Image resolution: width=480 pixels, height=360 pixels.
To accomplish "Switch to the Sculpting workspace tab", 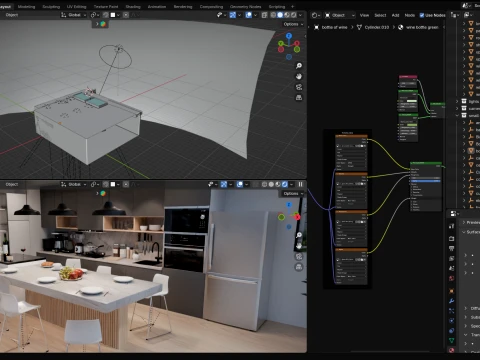I will point(51,6).
